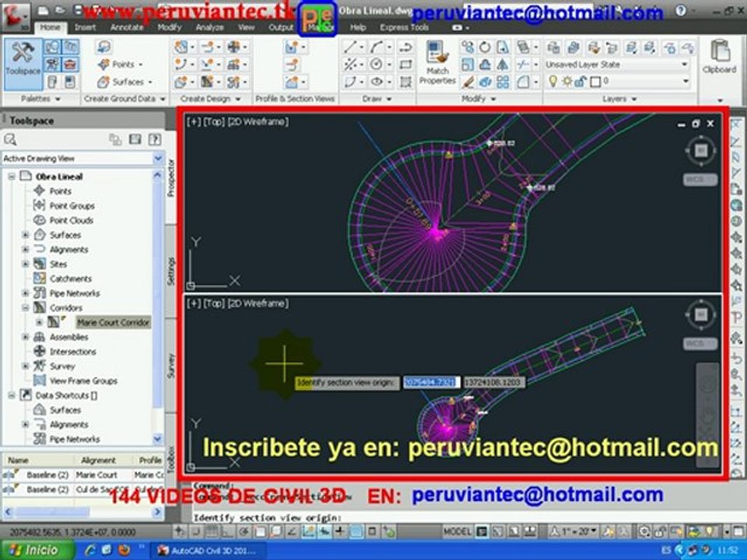Toggle the layer freeze sun icon

(567, 81)
